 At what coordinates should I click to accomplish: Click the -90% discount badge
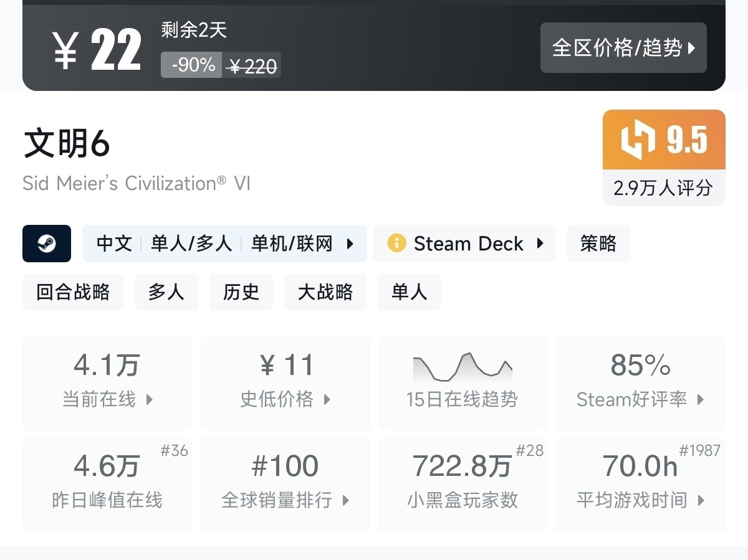[x=192, y=65]
